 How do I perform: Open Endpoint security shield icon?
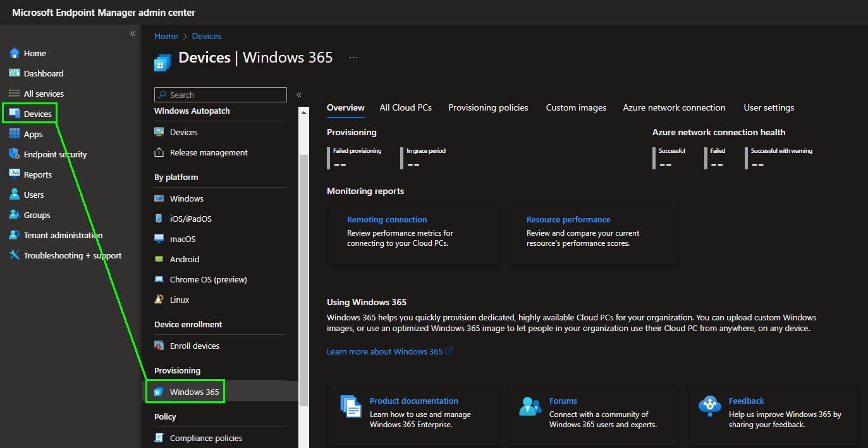click(15, 154)
